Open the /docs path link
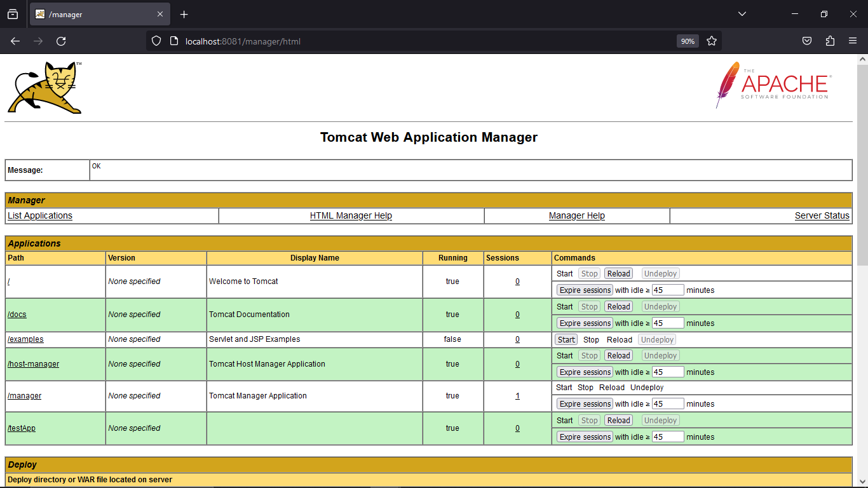This screenshot has height=488, width=868. (17, 315)
